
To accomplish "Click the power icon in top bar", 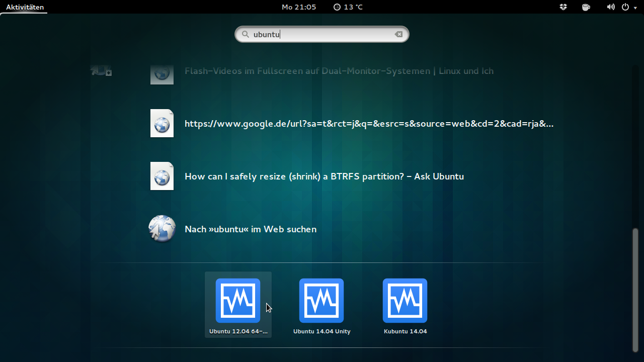I will click(x=625, y=7).
